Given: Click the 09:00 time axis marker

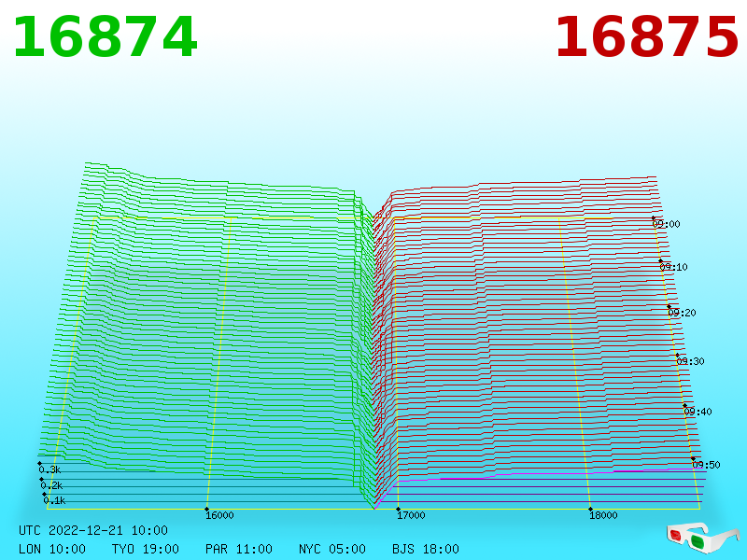Looking at the screenshot, I should click(x=666, y=224).
